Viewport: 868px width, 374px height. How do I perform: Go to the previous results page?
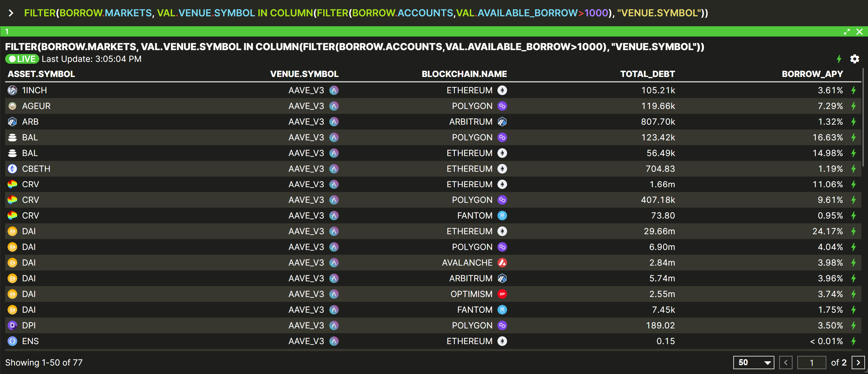[786, 363]
